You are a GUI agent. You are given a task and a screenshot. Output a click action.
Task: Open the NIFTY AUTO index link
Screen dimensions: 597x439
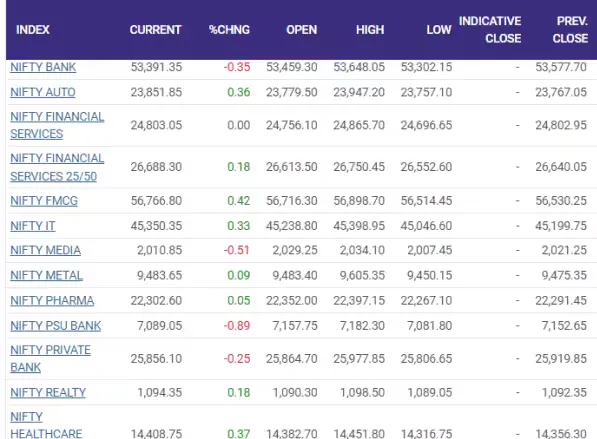click(x=43, y=92)
